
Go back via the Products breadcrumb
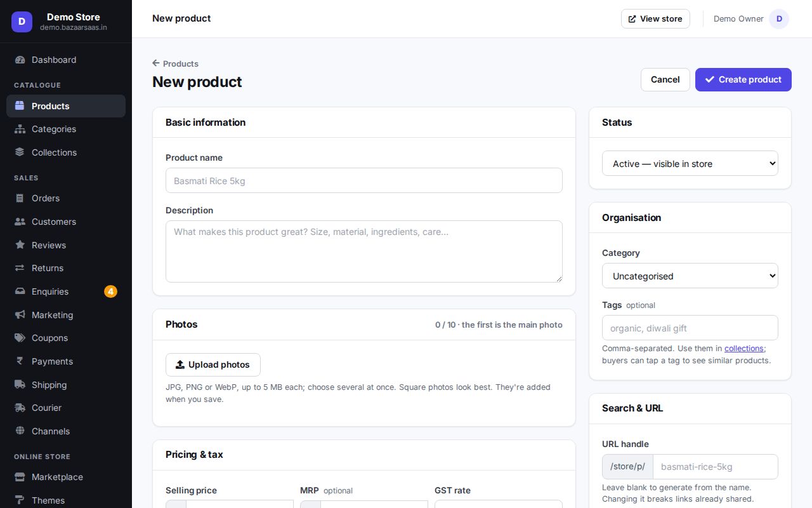click(176, 63)
